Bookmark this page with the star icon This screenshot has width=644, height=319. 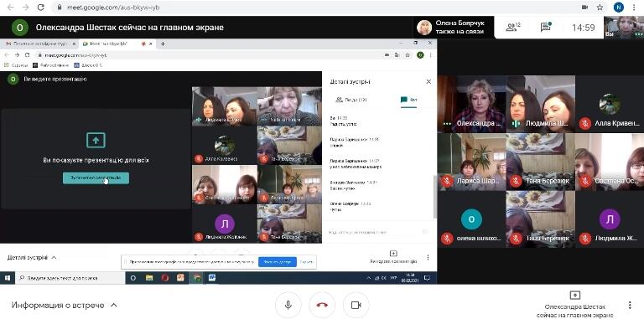tap(600, 8)
